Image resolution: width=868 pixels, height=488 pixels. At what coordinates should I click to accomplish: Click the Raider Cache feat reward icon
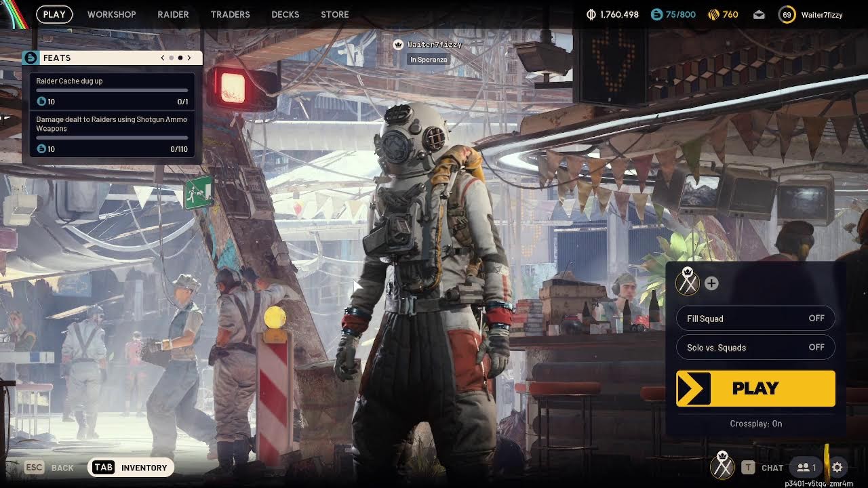pos(41,102)
